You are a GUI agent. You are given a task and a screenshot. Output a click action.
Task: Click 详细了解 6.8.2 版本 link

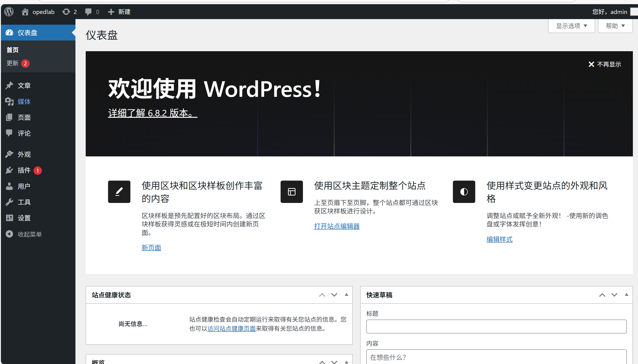tap(153, 113)
